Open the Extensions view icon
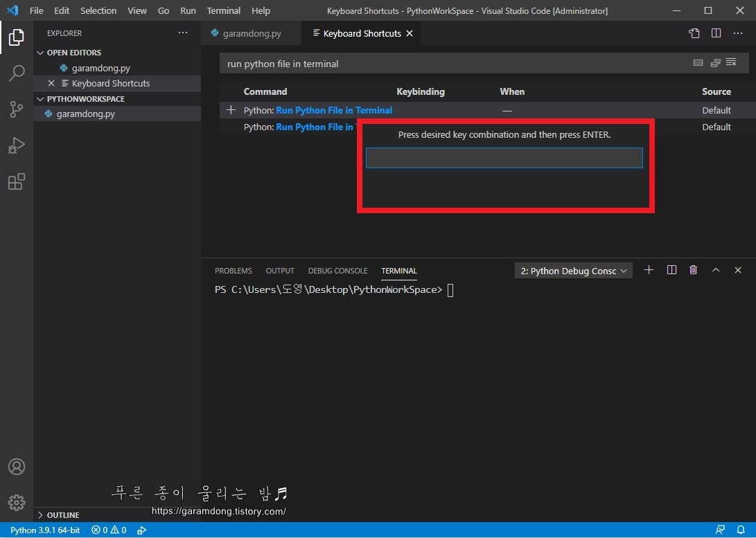Screen dimensions: 756x538 [x=17, y=181]
